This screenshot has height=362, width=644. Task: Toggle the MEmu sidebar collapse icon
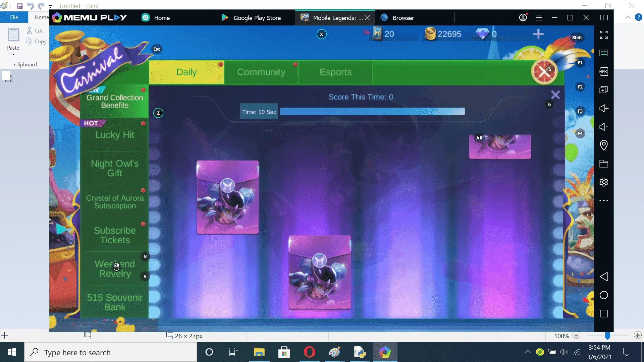coord(604,18)
